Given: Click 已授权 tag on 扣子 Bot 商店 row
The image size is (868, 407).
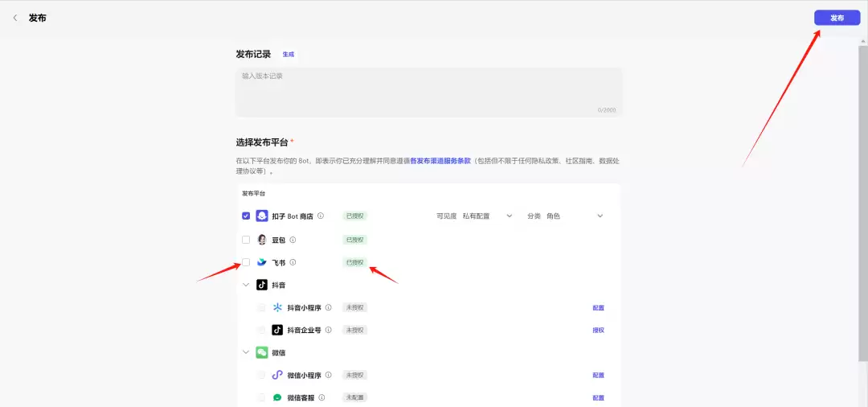Looking at the screenshot, I should pyautogui.click(x=355, y=216).
